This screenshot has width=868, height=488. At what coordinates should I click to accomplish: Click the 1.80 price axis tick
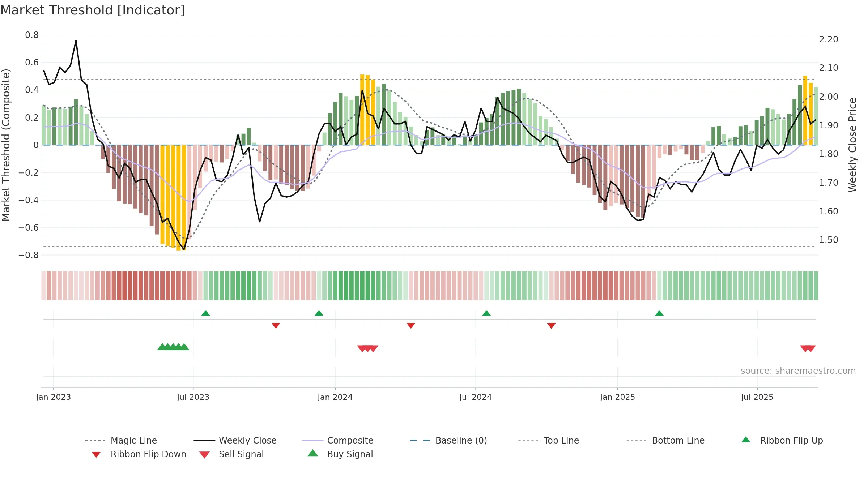point(829,154)
